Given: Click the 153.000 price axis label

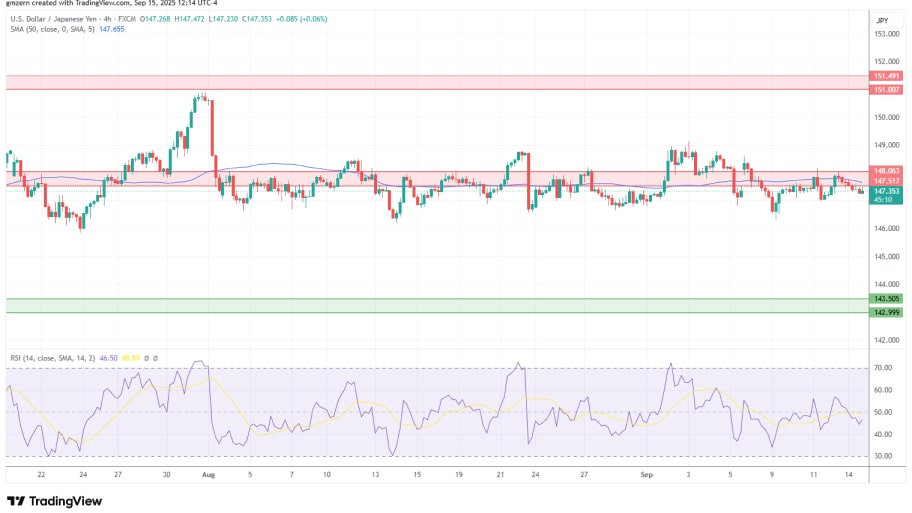Looking at the screenshot, I should [x=886, y=34].
